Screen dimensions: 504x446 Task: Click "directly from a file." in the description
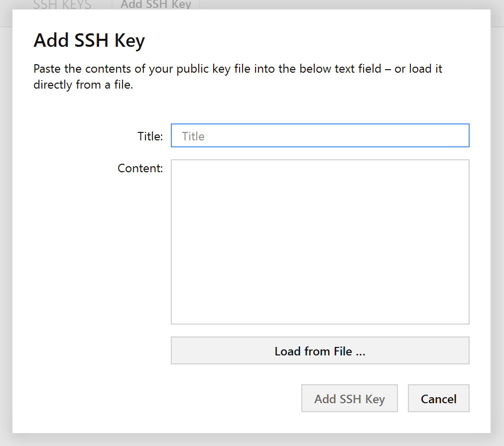coord(83,85)
